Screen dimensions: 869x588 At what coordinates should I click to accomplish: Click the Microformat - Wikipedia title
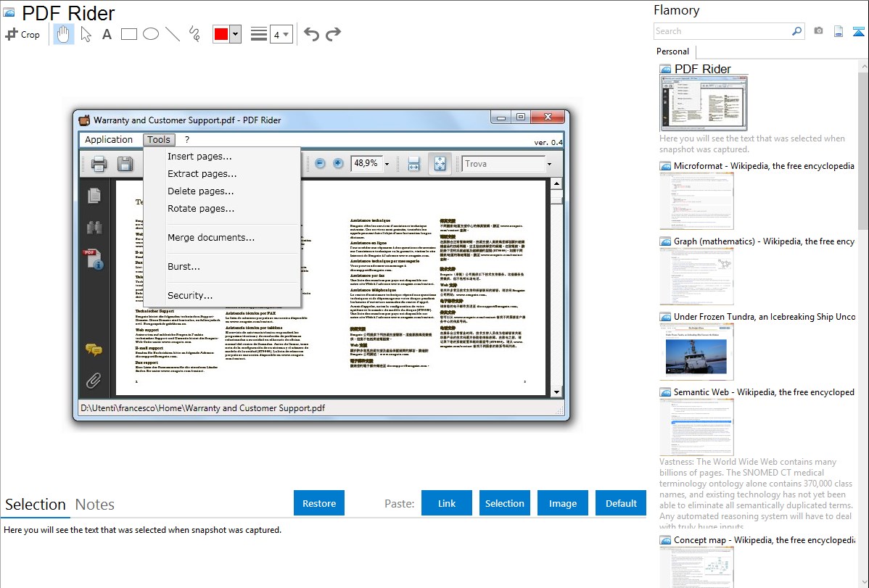[x=765, y=166]
